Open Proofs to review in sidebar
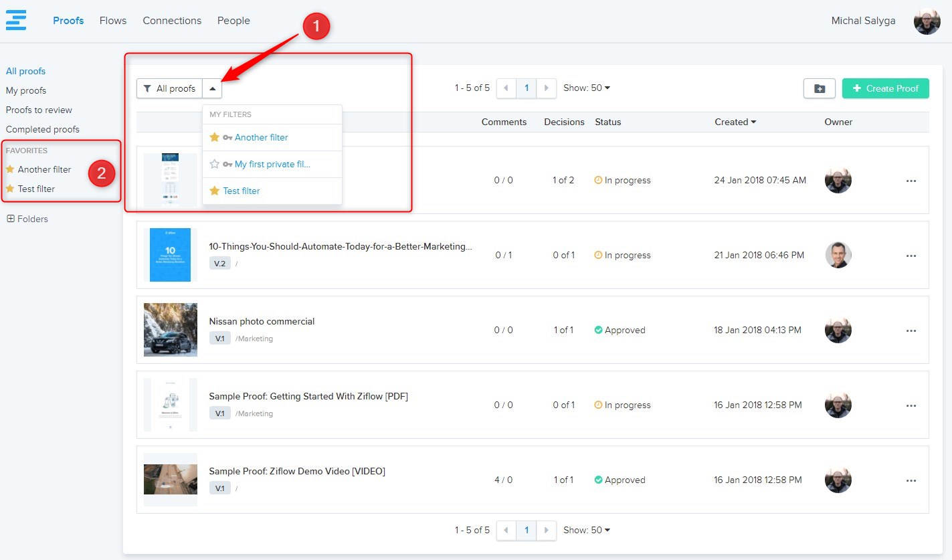The width and height of the screenshot is (952, 560). [x=39, y=110]
